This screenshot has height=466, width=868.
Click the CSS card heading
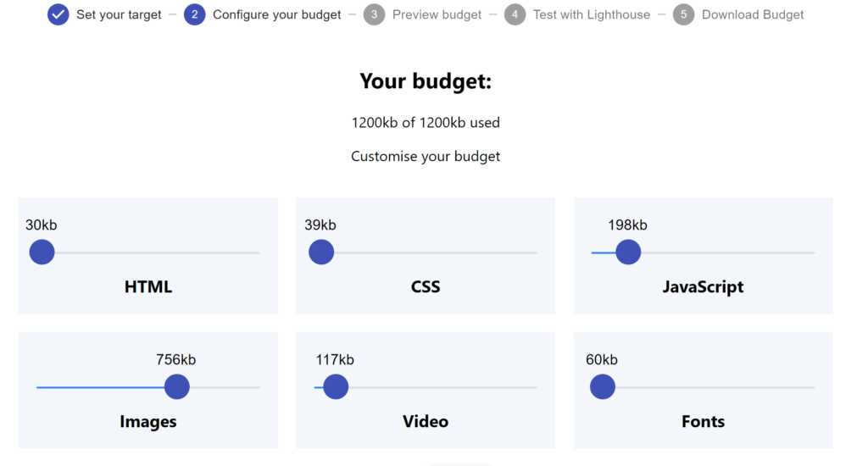pyautogui.click(x=426, y=286)
